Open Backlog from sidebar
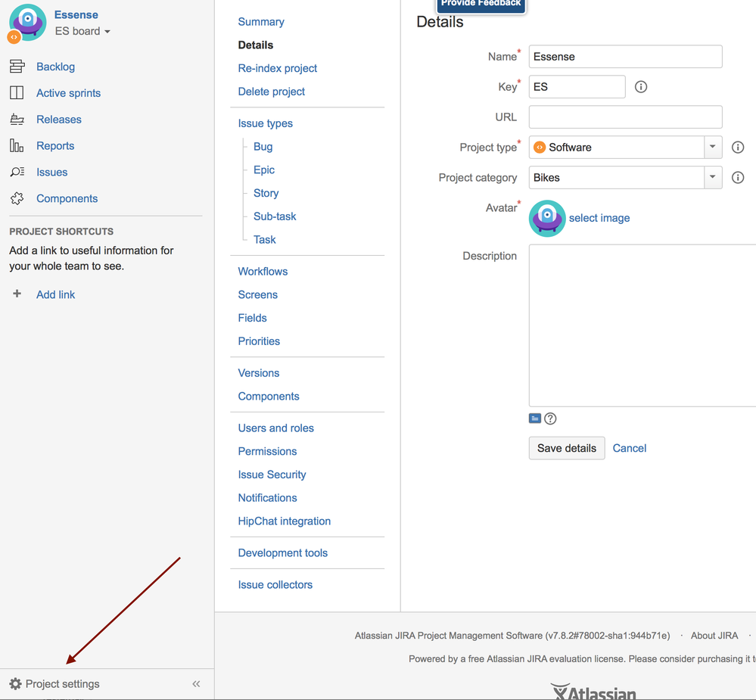This screenshot has width=756, height=700. click(55, 67)
